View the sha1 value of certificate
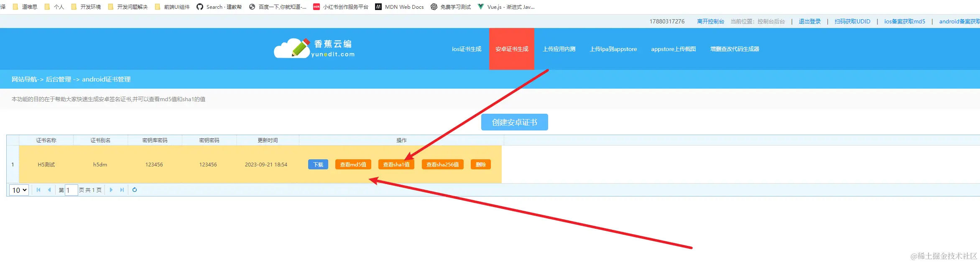Screen dimensions: 980x263 [396, 164]
